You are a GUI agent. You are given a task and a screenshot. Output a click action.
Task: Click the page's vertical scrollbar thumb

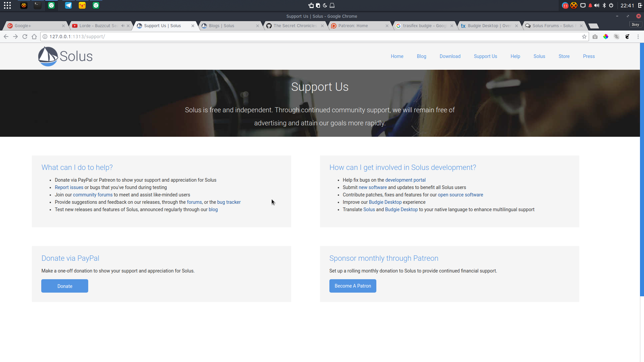click(642, 170)
